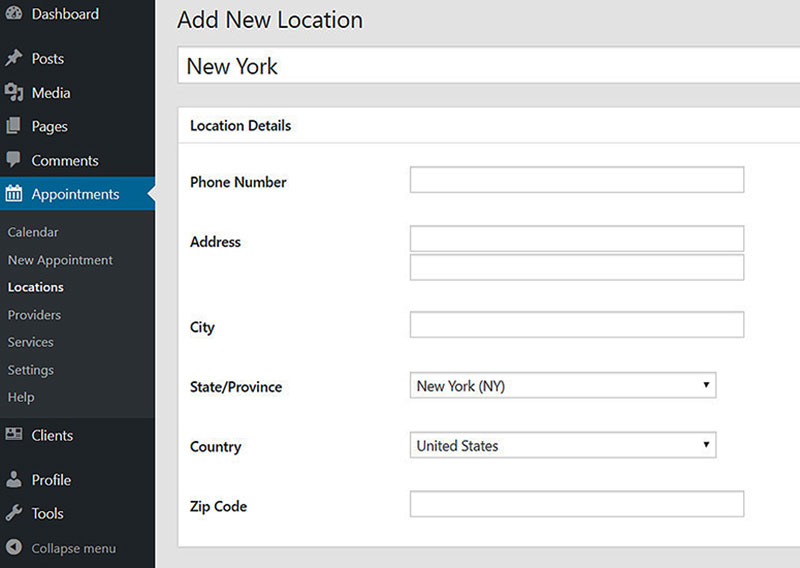Select New Appointment in the submenu
This screenshot has width=800, height=568.
pyautogui.click(x=60, y=260)
